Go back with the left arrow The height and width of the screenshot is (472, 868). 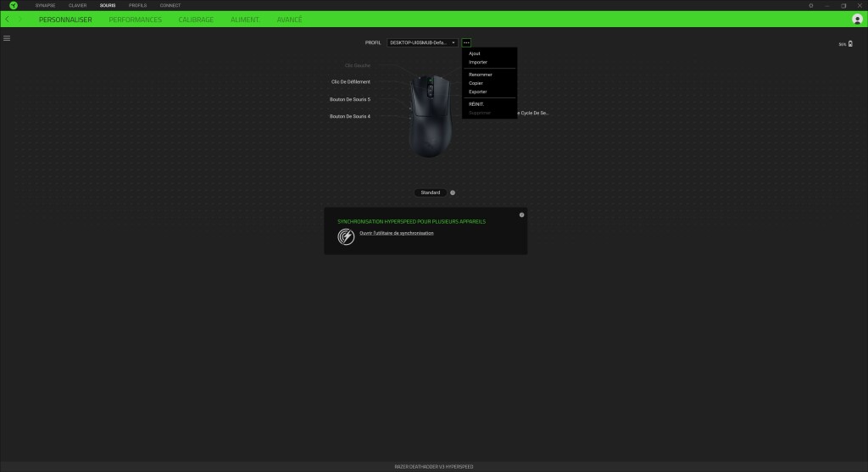click(7, 19)
